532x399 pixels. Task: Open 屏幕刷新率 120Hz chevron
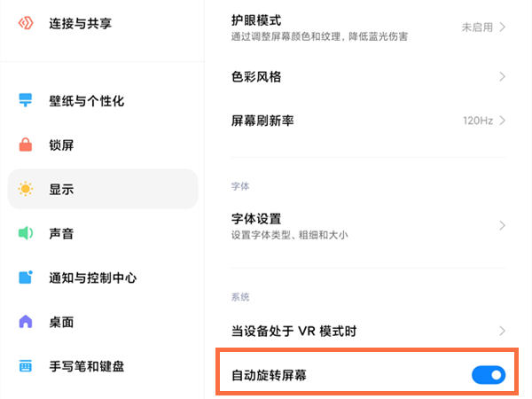503,121
